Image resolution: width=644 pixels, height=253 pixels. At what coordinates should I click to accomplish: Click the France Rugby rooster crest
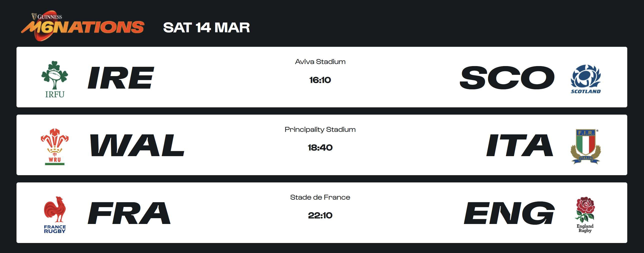pyautogui.click(x=55, y=214)
